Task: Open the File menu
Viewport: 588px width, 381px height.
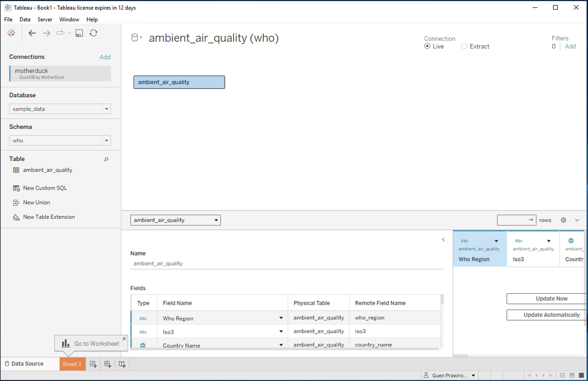Action: 8,19
